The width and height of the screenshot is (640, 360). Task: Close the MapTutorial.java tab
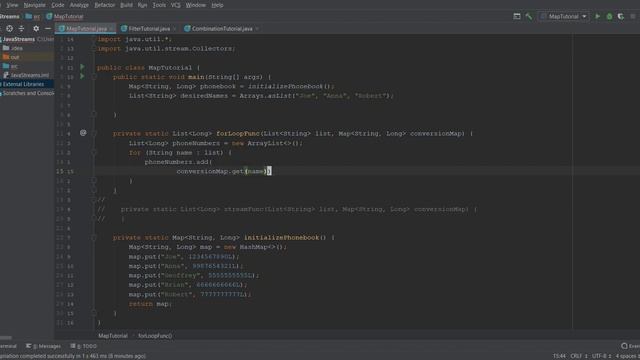click(x=111, y=29)
